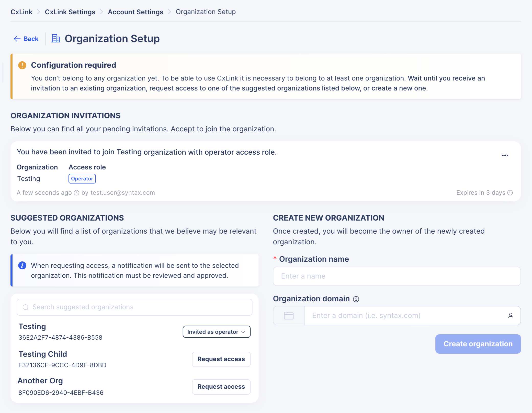Click the orange warning icon in Configuration required
The width and height of the screenshot is (532, 413).
coord(22,65)
